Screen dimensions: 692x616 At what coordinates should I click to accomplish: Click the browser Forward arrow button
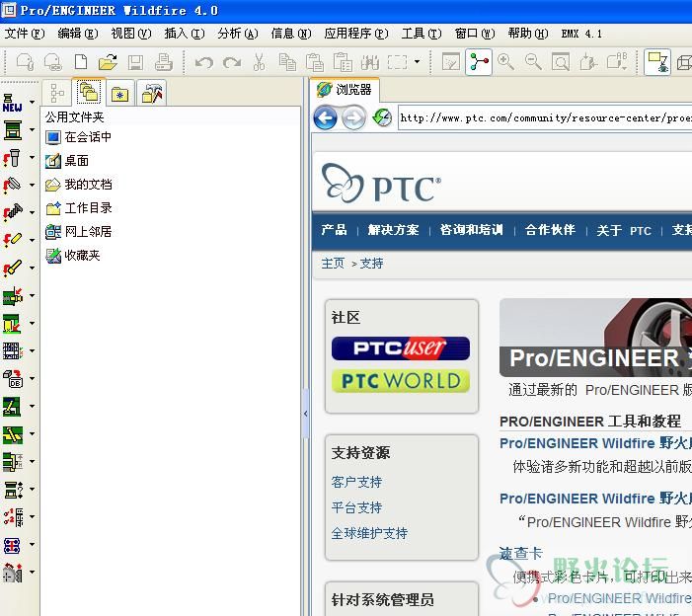(353, 117)
